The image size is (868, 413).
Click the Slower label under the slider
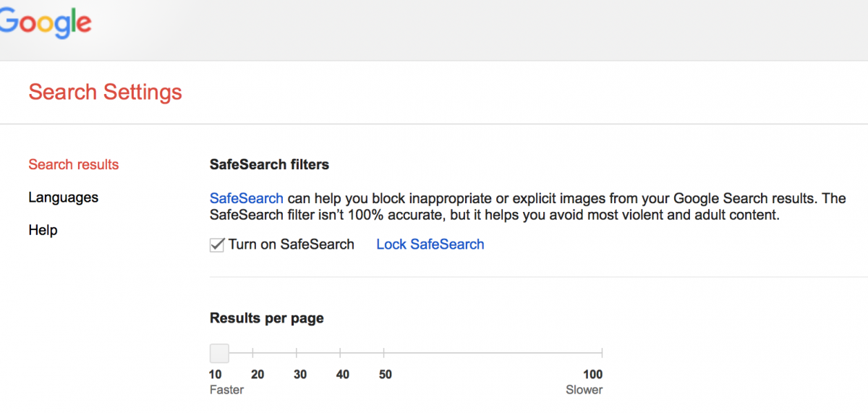tap(584, 390)
